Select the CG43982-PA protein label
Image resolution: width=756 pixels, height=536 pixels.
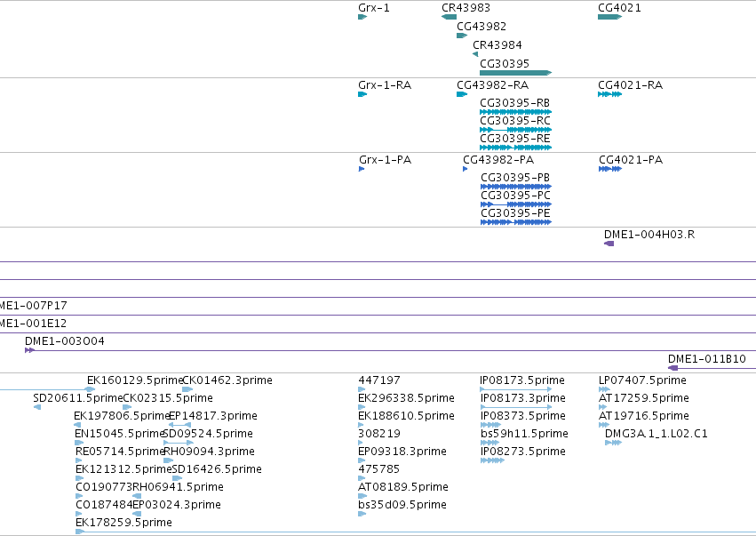tap(498, 160)
